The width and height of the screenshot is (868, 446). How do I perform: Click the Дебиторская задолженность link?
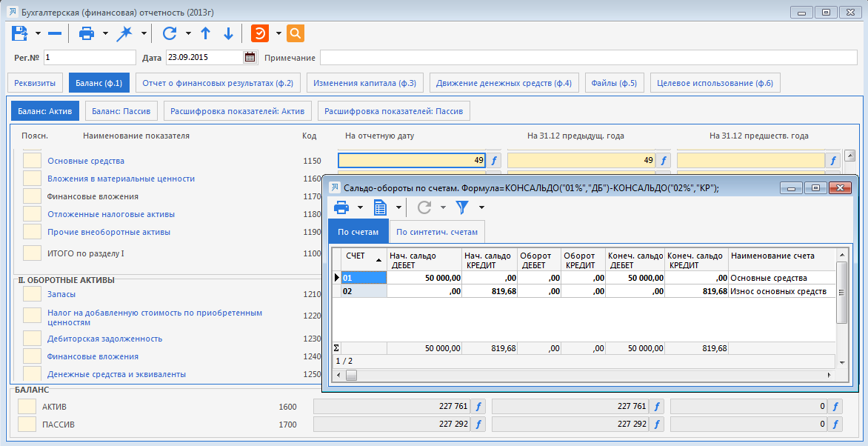coord(104,339)
